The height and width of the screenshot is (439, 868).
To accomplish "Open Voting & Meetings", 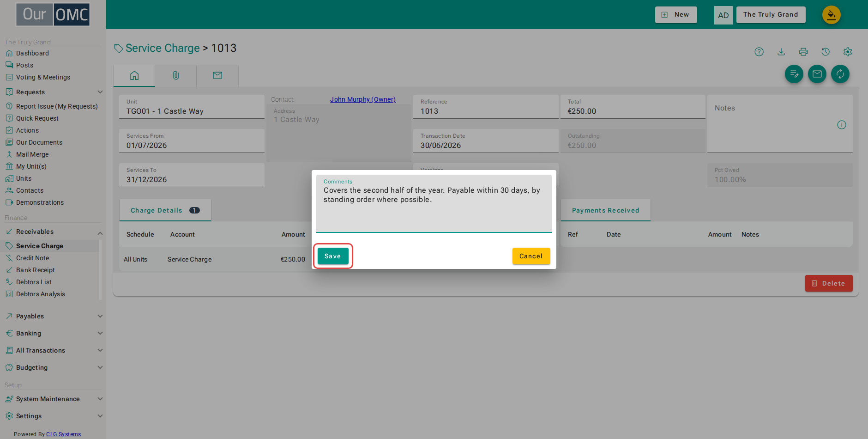I will (x=43, y=77).
